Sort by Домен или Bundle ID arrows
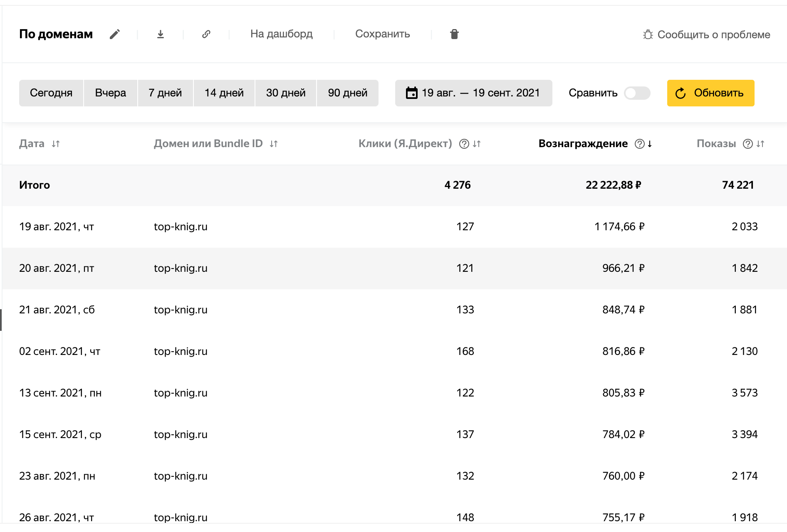The height and width of the screenshot is (532, 787). pos(274,144)
